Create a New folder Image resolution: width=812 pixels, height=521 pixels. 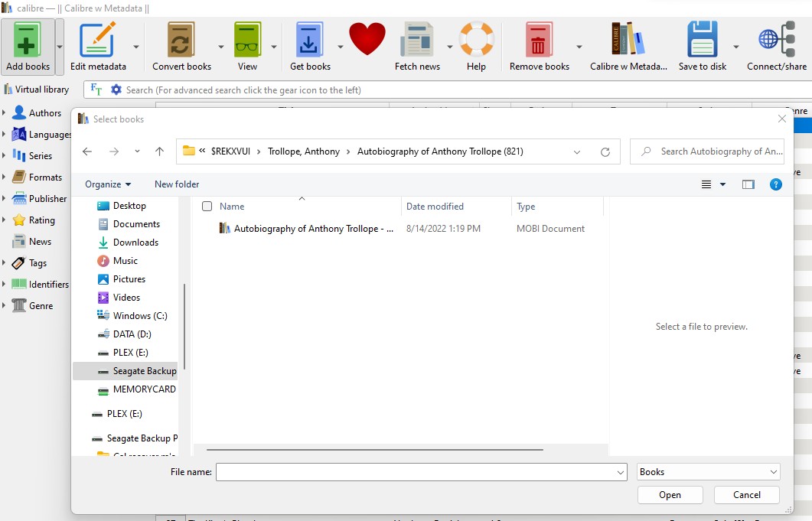[x=177, y=184]
